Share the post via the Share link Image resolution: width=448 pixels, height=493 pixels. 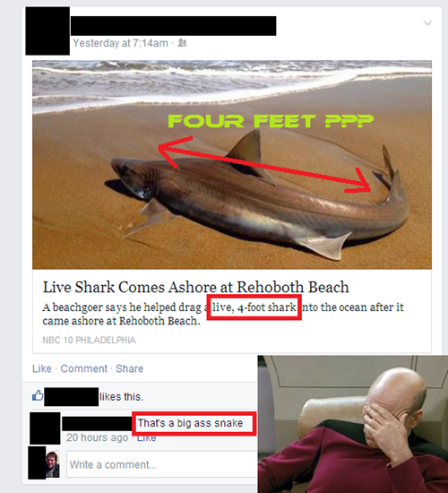point(129,368)
